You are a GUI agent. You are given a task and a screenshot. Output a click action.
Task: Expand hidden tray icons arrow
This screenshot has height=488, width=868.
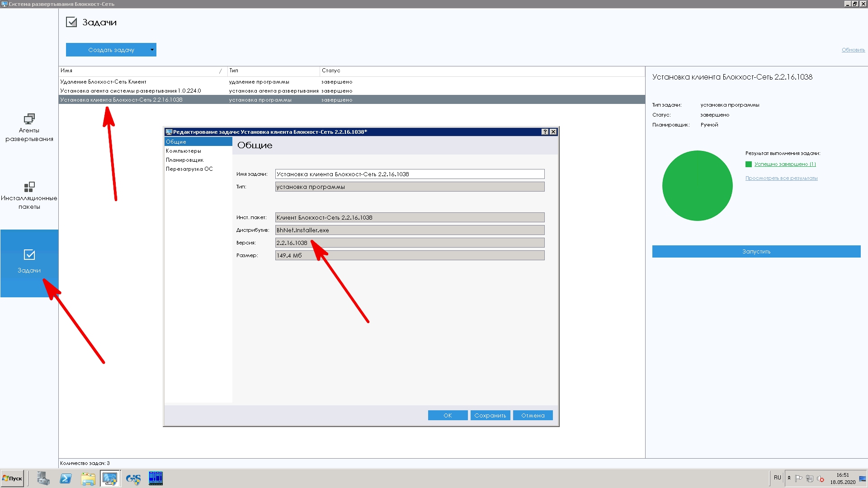[789, 478]
